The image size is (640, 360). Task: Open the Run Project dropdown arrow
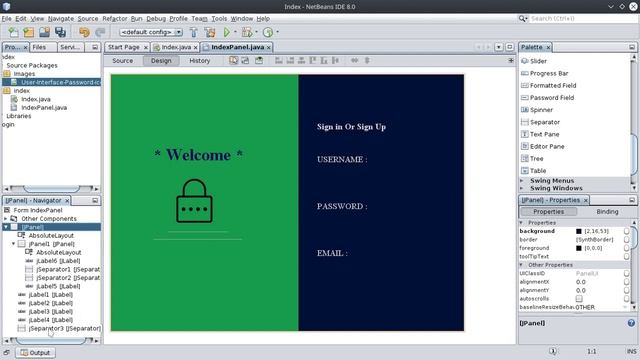236,32
